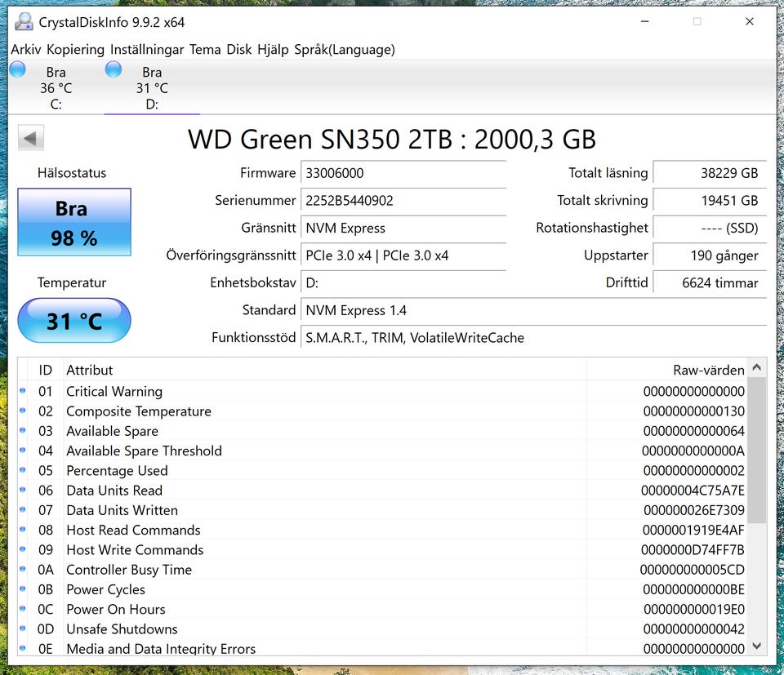This screenshot has width=784, height=675.
Task: Select the Data Units Written row
Action: tap(382, 510)
